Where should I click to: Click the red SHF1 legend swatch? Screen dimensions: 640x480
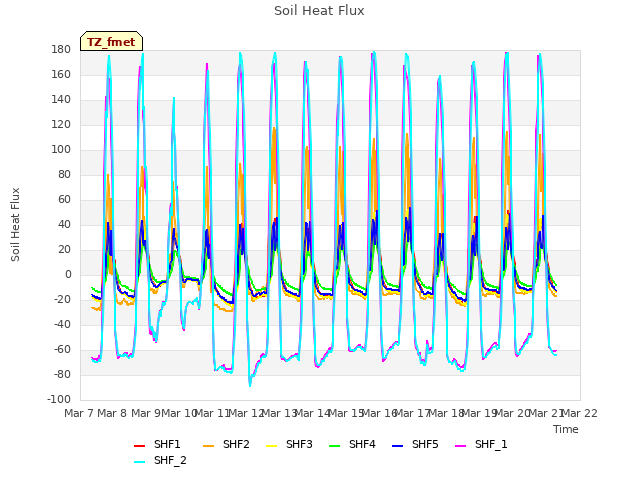pos(140,446)
